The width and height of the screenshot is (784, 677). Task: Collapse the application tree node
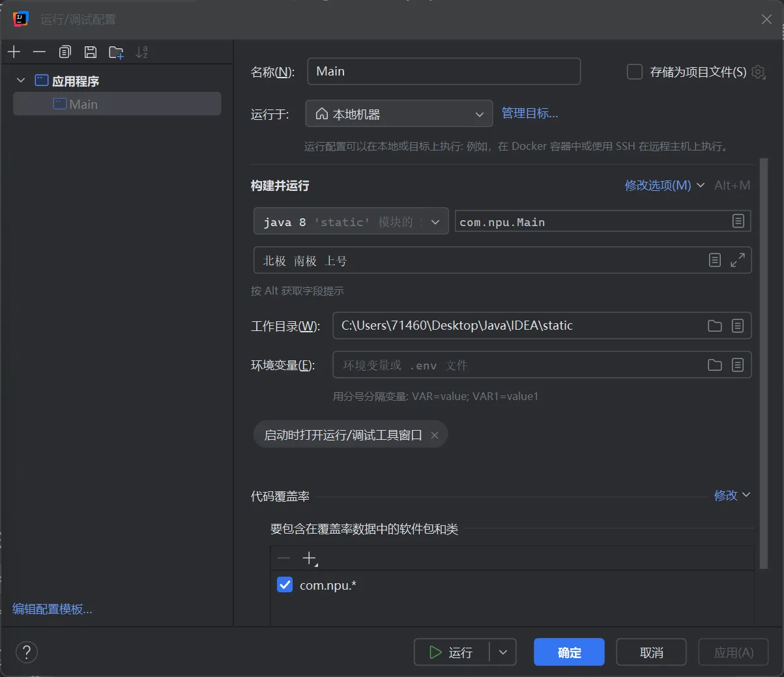[21, 81]
